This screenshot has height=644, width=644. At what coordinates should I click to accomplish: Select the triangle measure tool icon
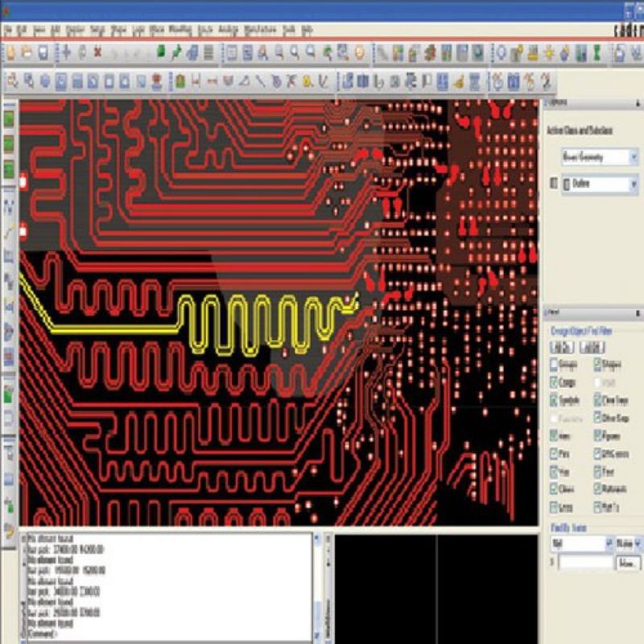(x=244, y=82)
